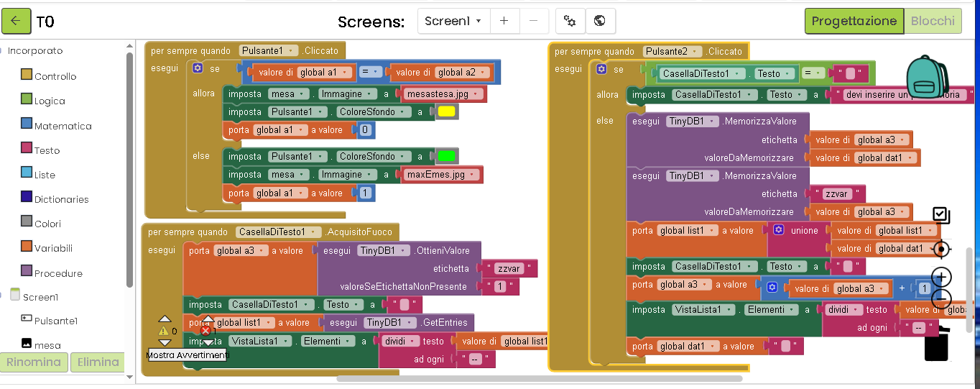Viewport: 980px width, 389px height.
Task: Add a new screen with plus button
Action: pos(504,21)
